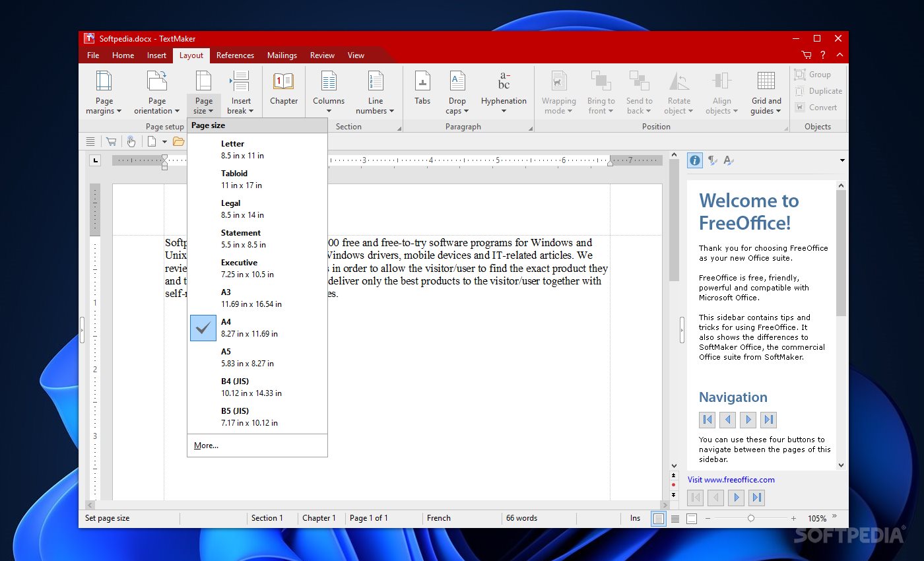Show the sidebar info panel icon
The height and width of the screenshot is (561, 924).
[695, 160]
